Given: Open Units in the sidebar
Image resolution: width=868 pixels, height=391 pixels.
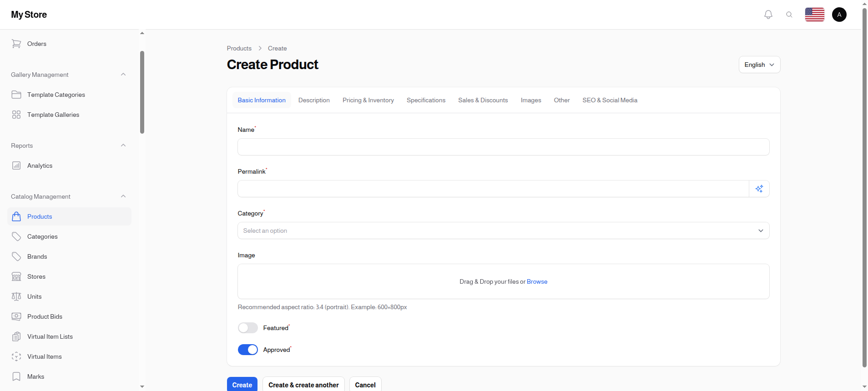Looking at the screenshot, I should (69, 296).
